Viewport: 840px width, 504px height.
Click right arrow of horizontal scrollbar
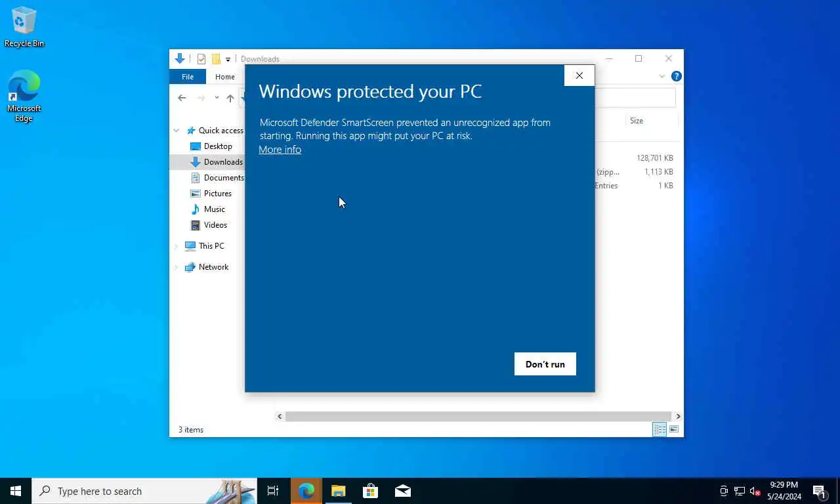click(x=678, y=416)
